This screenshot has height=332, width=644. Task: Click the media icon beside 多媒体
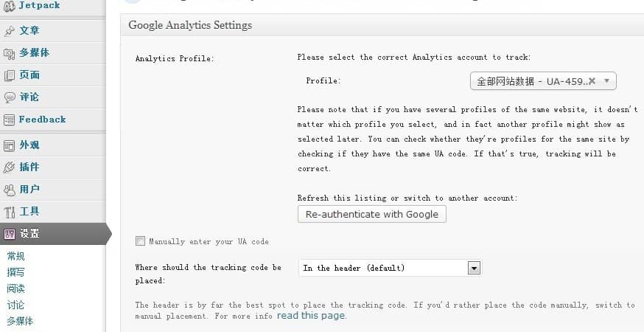coord(10,53)
